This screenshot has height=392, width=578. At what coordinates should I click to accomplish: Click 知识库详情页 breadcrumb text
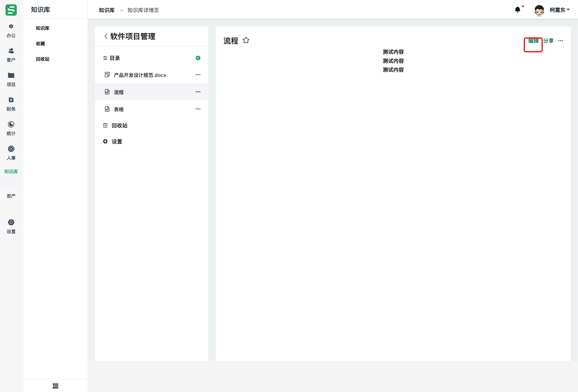[143, 10]
